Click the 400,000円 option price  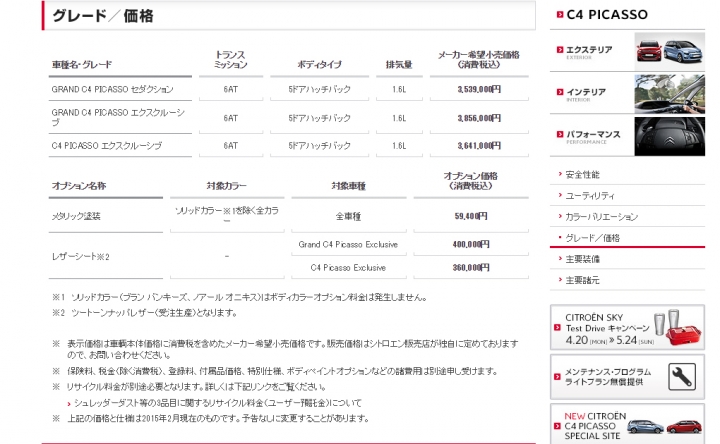tap(471, 244)
